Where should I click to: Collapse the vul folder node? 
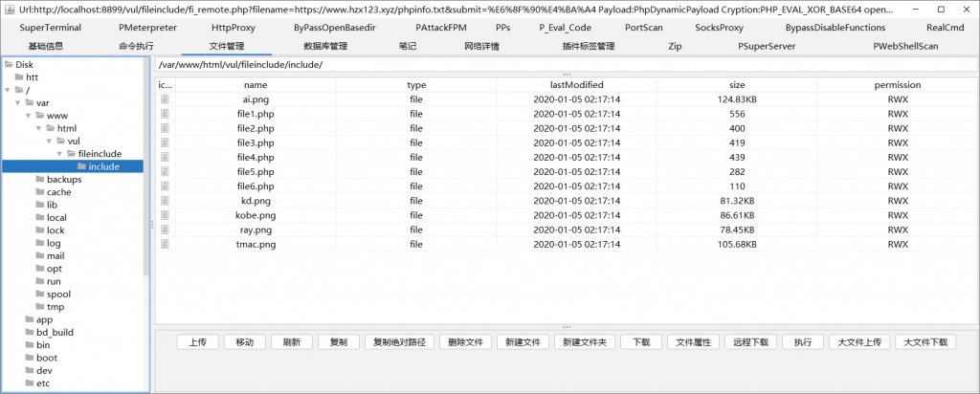[x=49, y=142]
